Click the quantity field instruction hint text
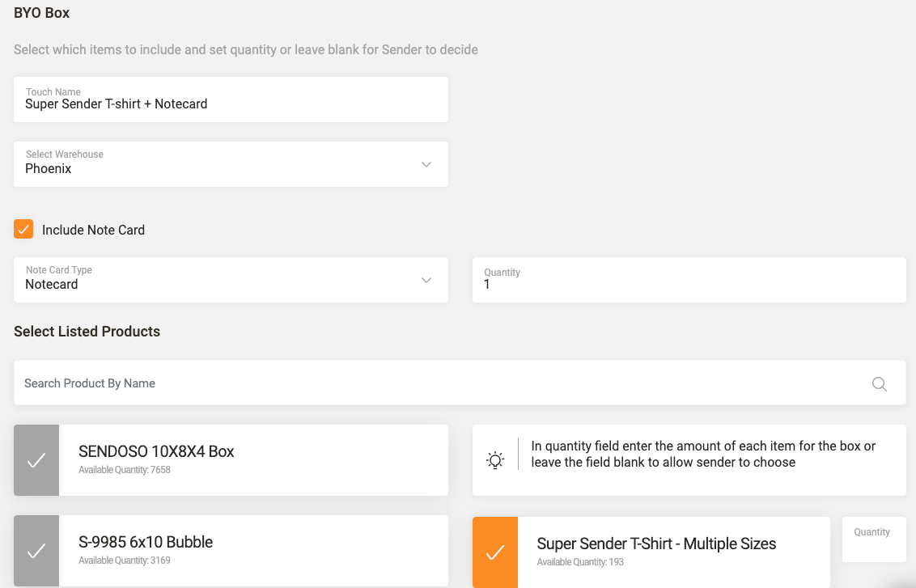 [x=702, y=455]
